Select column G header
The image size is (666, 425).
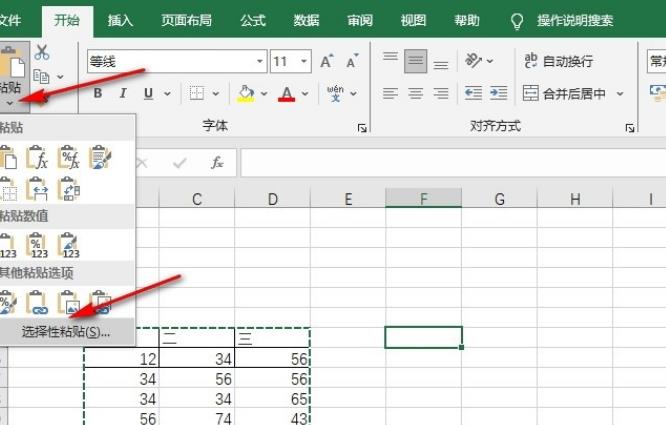click(500, 199)
